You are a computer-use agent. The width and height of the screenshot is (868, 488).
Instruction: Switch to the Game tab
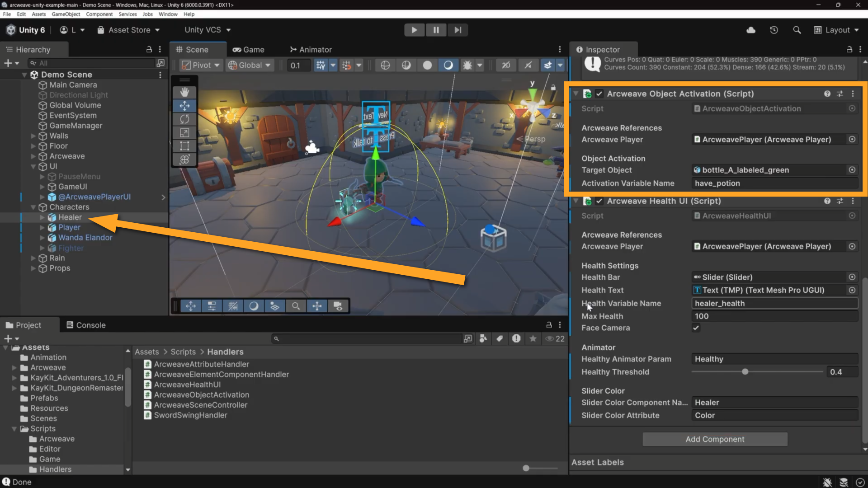pyautogui.click(x=249, y=49)
